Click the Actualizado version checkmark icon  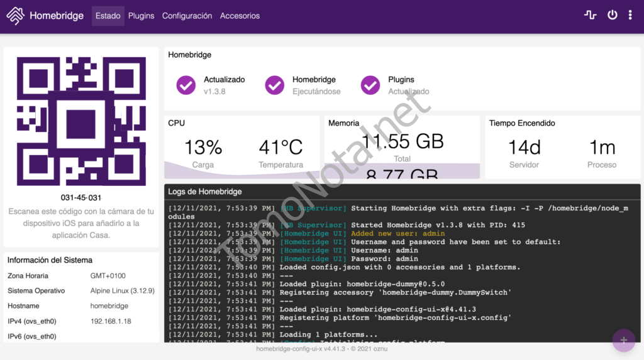pos(186,85)
